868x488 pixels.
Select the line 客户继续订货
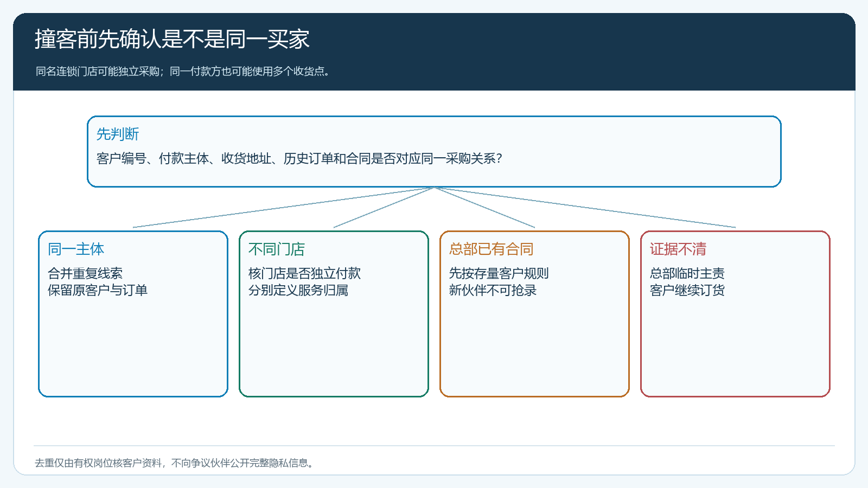687,290
